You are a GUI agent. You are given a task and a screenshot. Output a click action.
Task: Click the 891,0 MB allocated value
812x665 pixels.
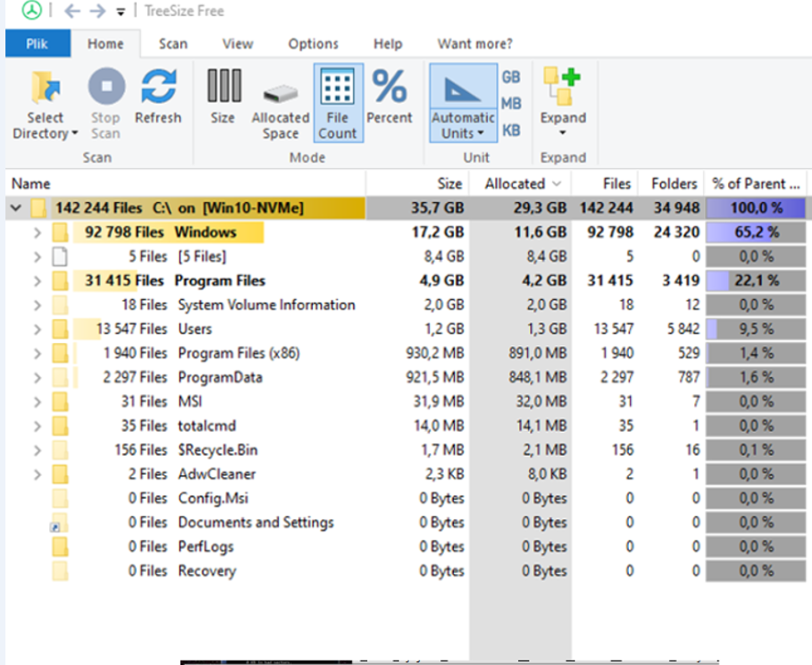[x=538, y=353]
